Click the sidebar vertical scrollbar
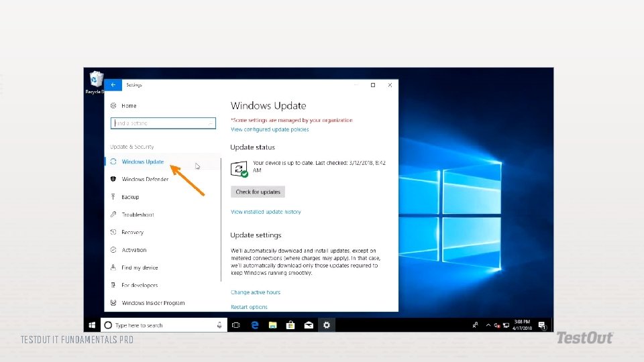644x362 pixels. (221, 220)
